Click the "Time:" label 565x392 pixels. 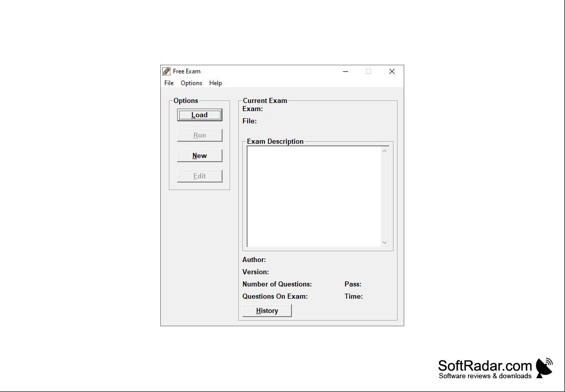tap(354, 297)
